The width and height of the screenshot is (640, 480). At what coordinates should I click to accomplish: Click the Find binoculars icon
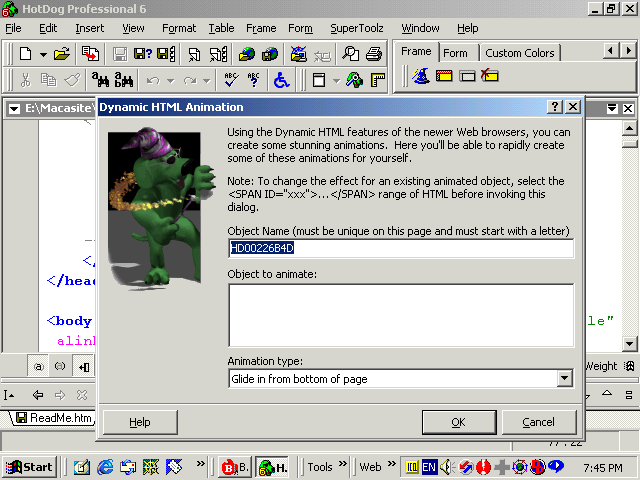click(x=100, y=80)
